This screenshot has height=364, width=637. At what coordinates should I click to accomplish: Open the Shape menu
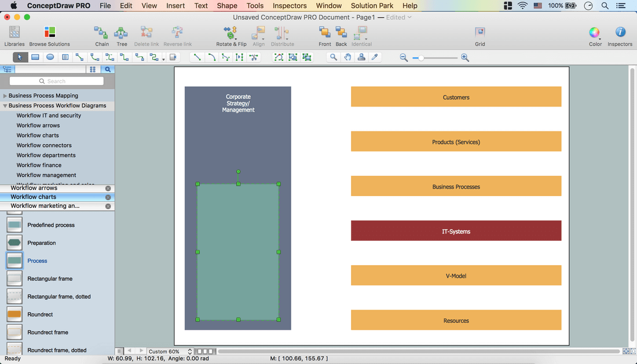click(x=227, y=6)
